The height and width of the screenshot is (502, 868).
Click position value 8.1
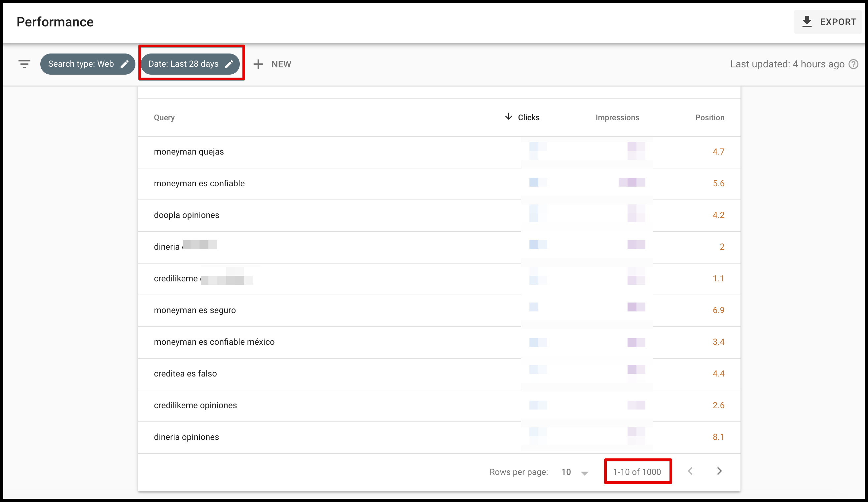718,437
